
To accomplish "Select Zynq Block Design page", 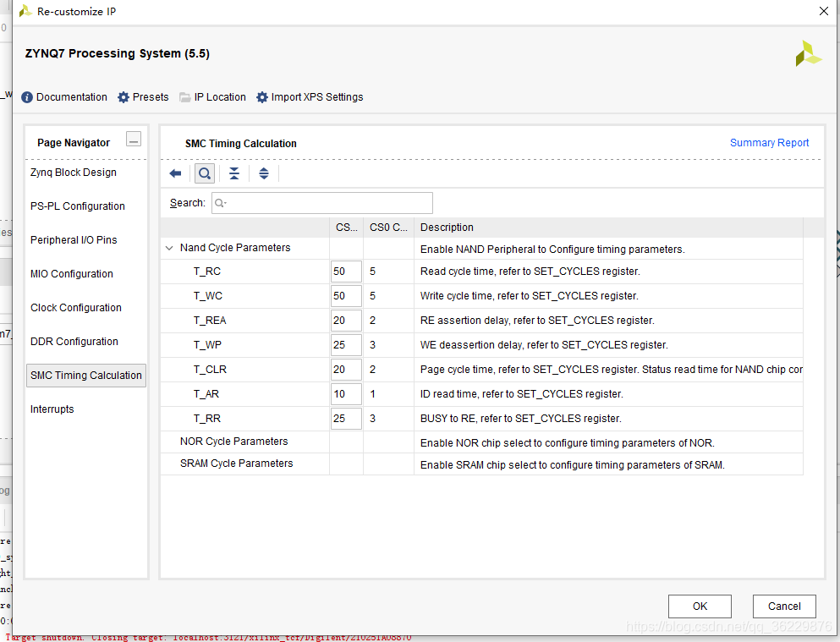I will (74, 173).
